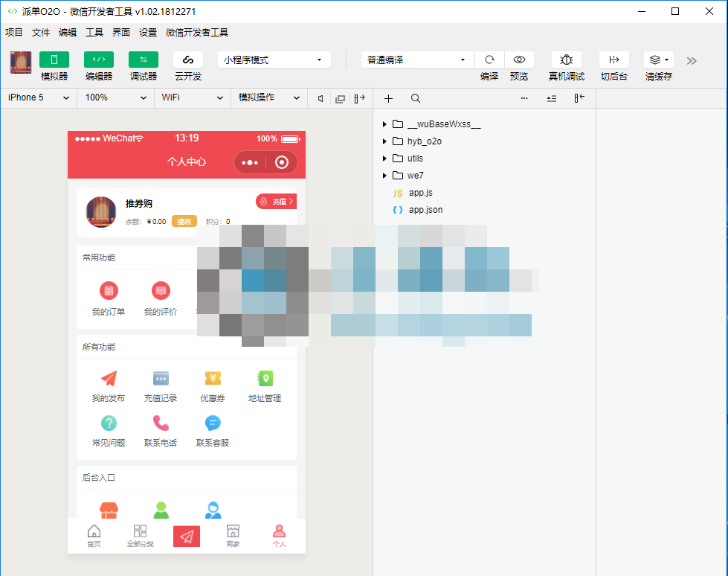This screenshot has height=576, width=728.
Task: Open 优惠券 coupon icon
Action: (x=213, y=378)
